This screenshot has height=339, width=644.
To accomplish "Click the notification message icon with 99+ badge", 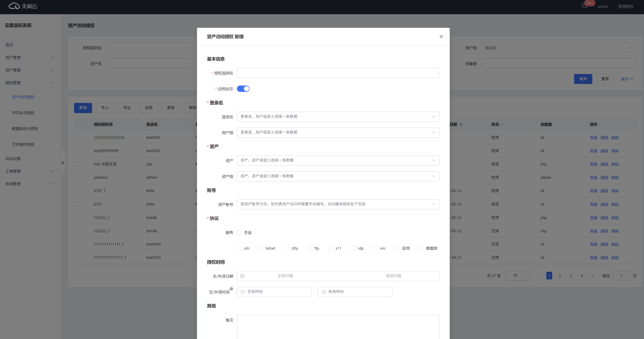I will pyautogui.click(x=584, y=6).
